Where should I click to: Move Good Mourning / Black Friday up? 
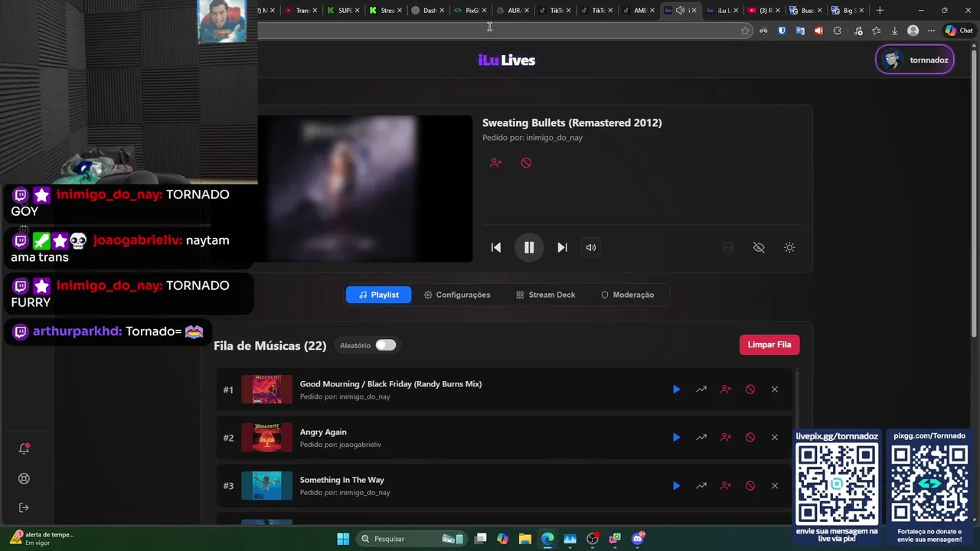point(701,390)
